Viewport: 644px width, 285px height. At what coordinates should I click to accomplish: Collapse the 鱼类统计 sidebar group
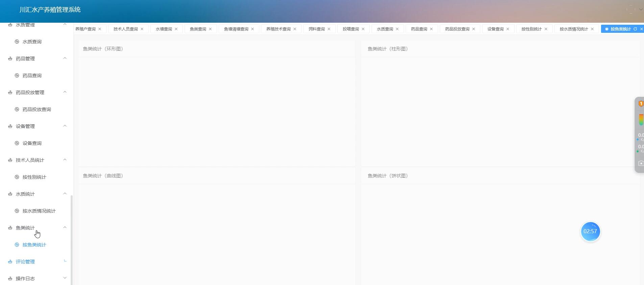(65, 227)
